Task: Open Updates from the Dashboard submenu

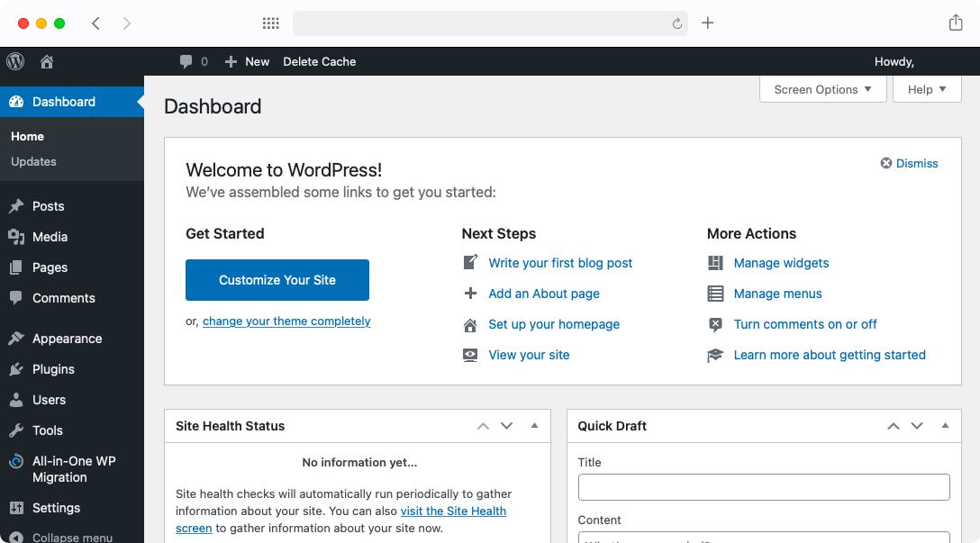Action: (33, 161)
